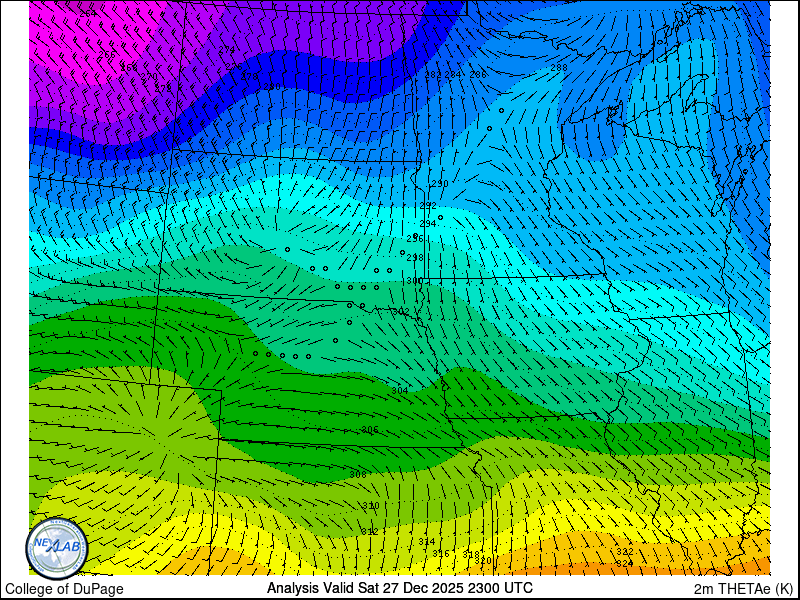The height and width of the screenshot is (600, 800).
Task: Click the 306 contour label
Action: pos(370,430)
